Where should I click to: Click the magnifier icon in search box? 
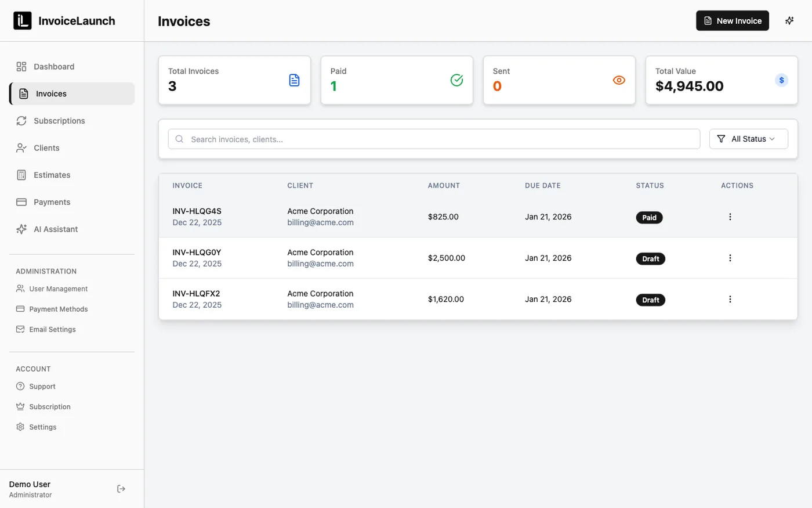click(179, 139)
